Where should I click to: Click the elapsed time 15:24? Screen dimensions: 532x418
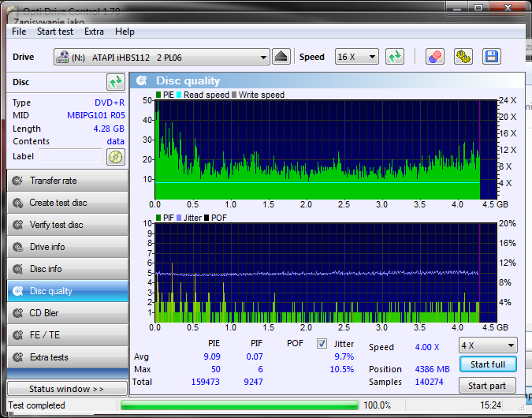[x=490, y=405]
